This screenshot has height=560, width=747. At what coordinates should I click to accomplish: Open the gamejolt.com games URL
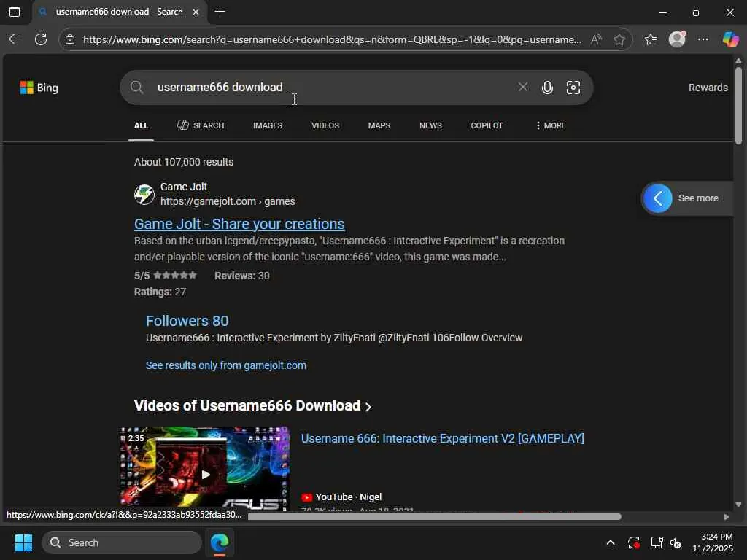228,201
